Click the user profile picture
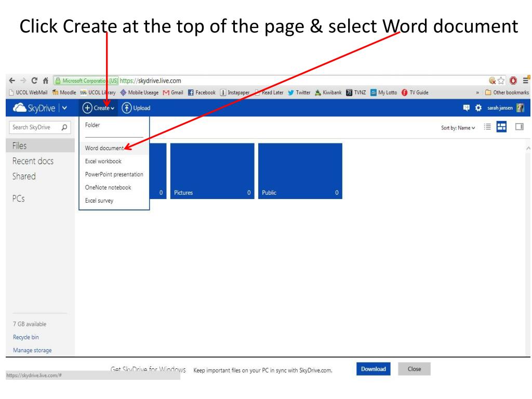 click(520, 108)
